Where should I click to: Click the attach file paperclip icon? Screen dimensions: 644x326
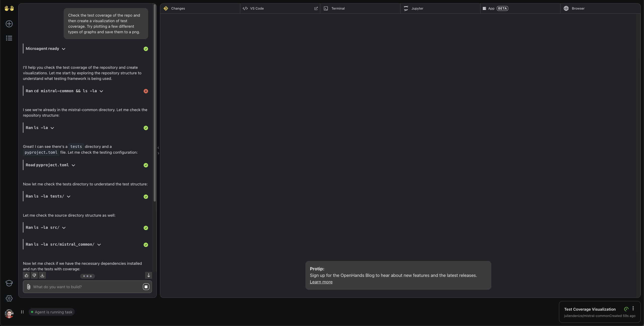[29, 287]
